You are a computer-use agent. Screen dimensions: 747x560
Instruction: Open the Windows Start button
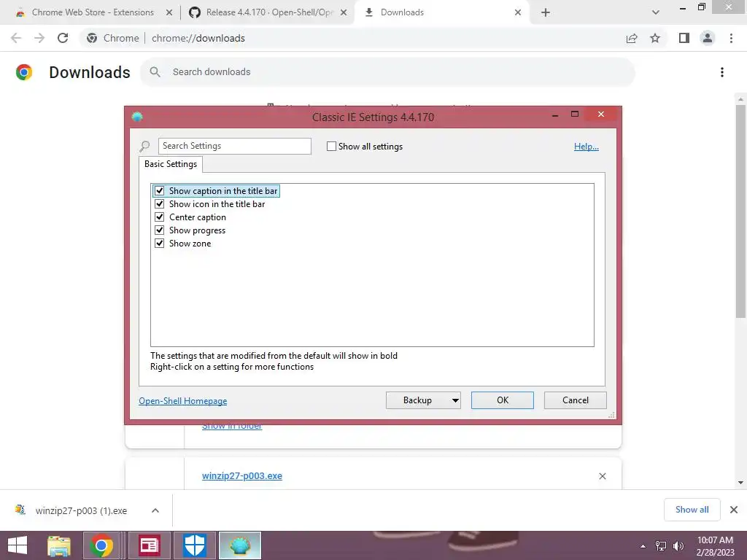[x=18, y=545]
